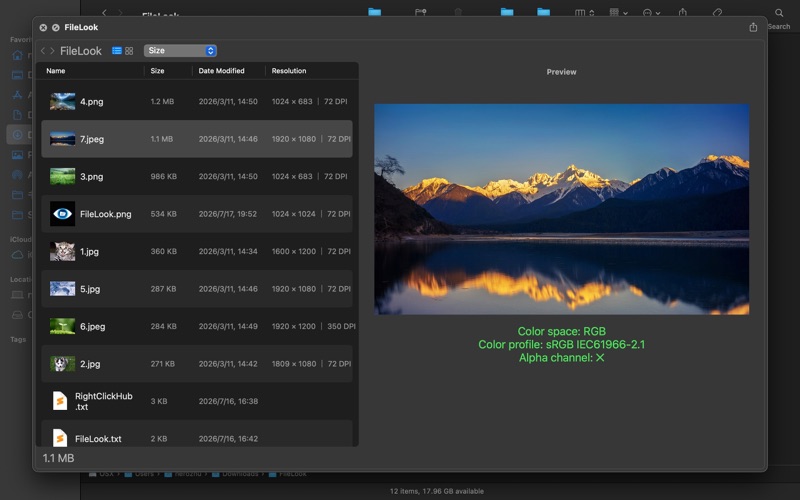800x500 pixels.
Task: Select the file name 2.jpg
Action: coord(90,364)
